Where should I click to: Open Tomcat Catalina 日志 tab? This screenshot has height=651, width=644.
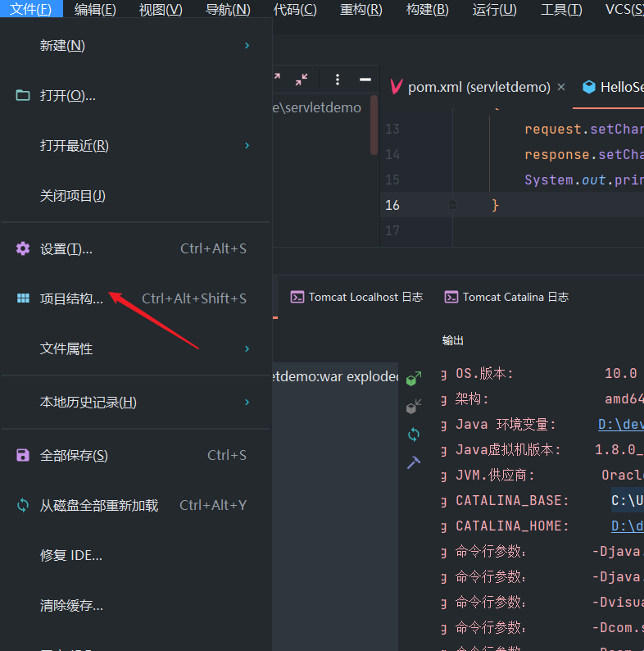coord(506,298)
